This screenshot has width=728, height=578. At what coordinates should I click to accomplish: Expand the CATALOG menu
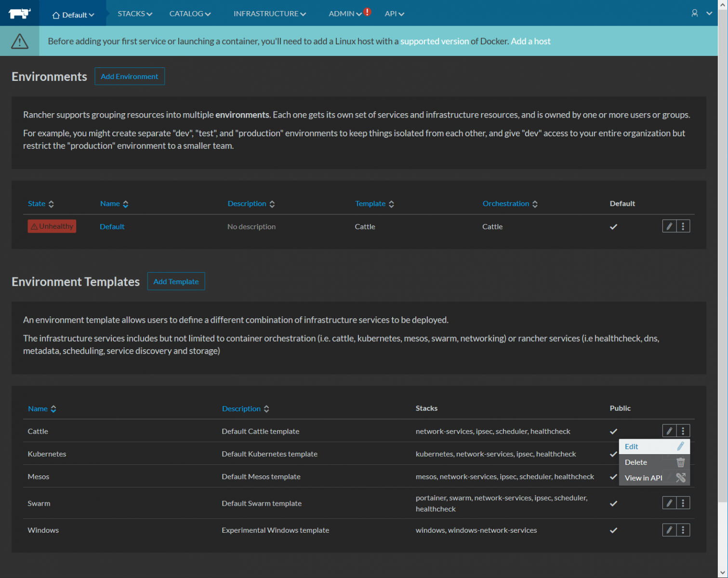point(190,13)
